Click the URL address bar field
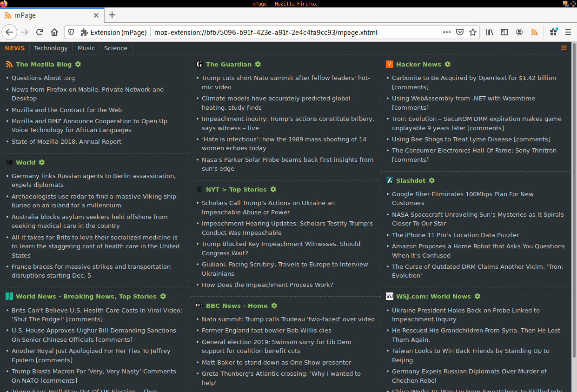This screenshot has height=392, width=577. point(293,32)
